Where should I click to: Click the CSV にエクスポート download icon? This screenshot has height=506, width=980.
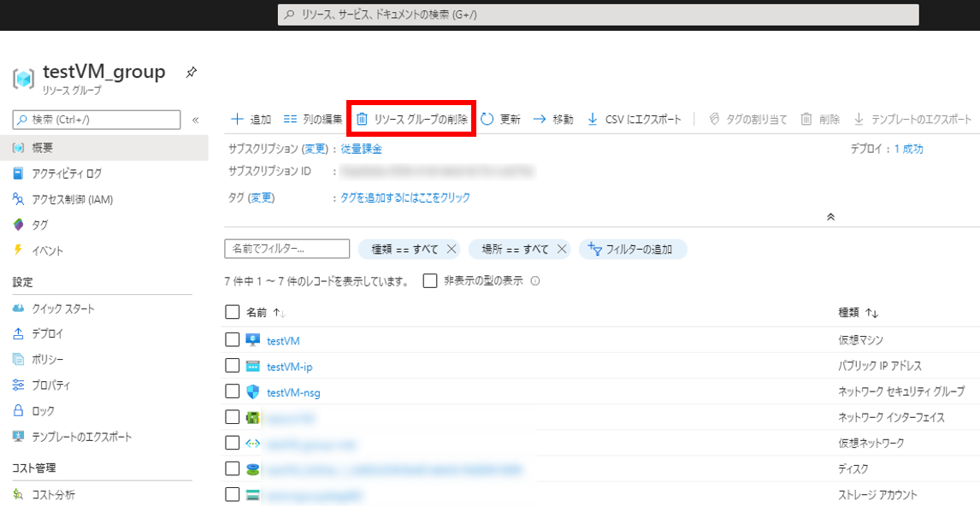(593, 120)
